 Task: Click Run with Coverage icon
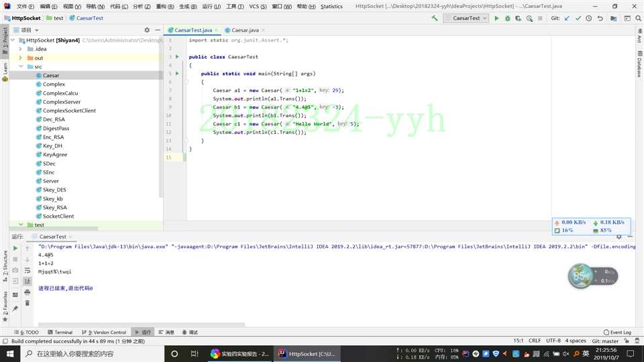(519, 19)
